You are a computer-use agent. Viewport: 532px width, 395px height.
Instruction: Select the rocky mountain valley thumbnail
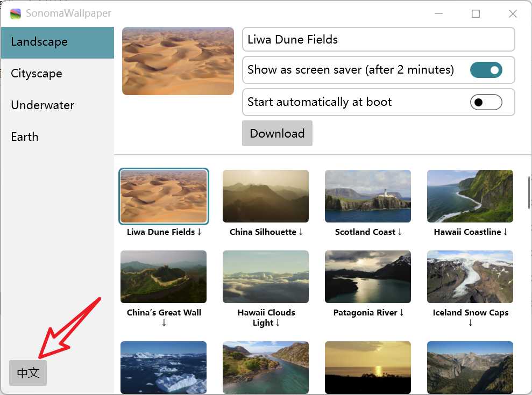(470, 368)
